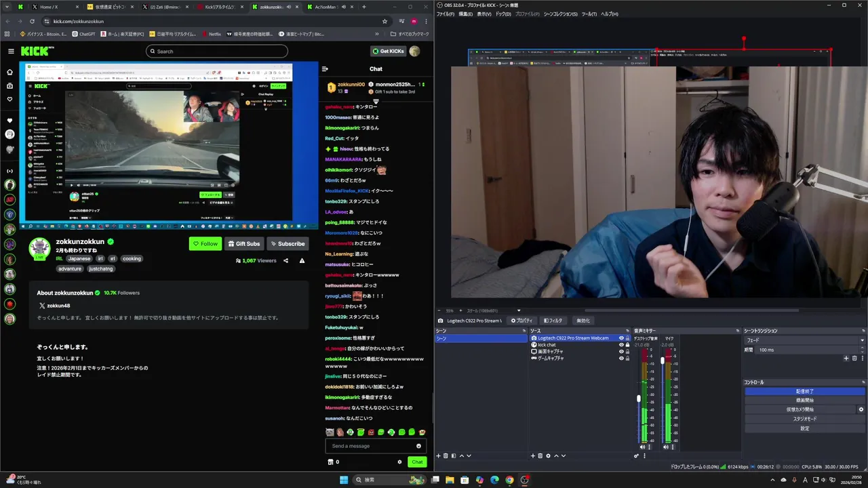Open the Browse icon in Kick sidebar
868x488 pixels.
(9, 86)
